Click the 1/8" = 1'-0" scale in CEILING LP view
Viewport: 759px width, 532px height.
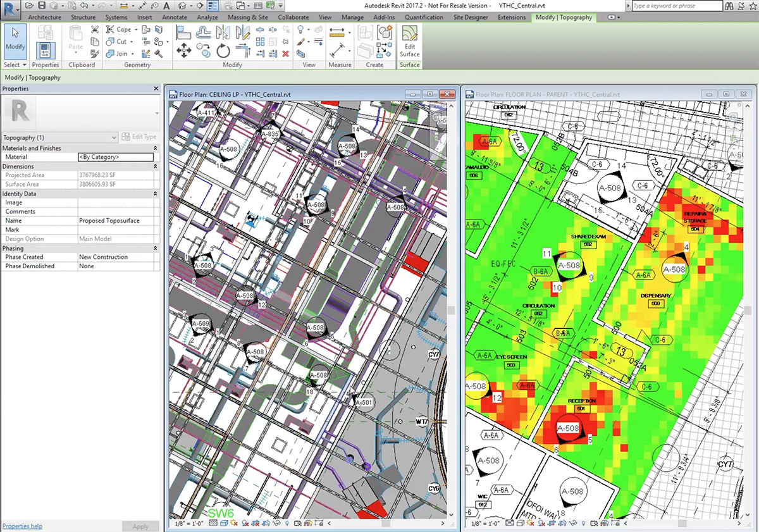click(190, 524)
